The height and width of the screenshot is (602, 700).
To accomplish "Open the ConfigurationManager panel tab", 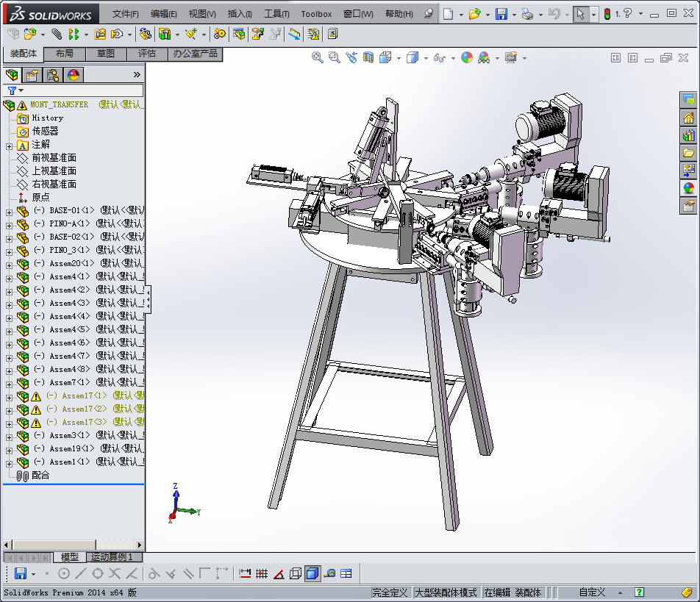I will point(53,74).
